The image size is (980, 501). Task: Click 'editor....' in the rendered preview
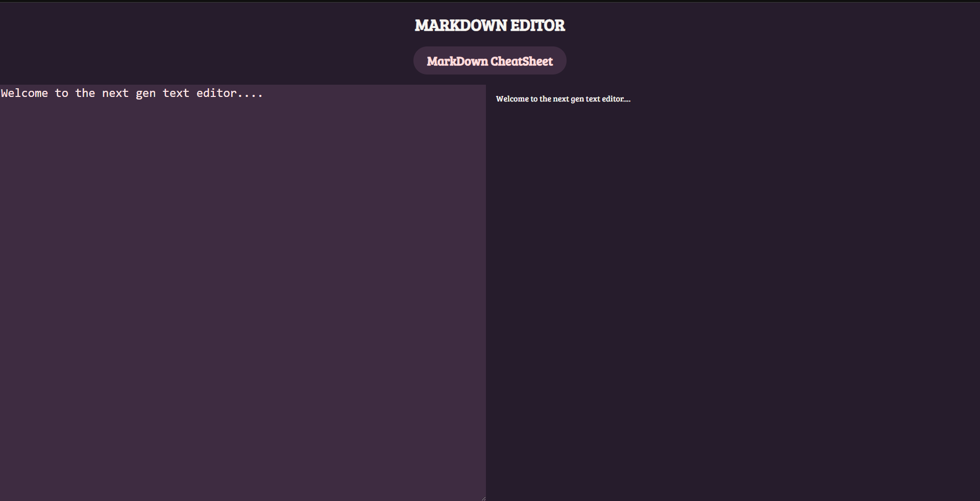(x=616, y=99)
